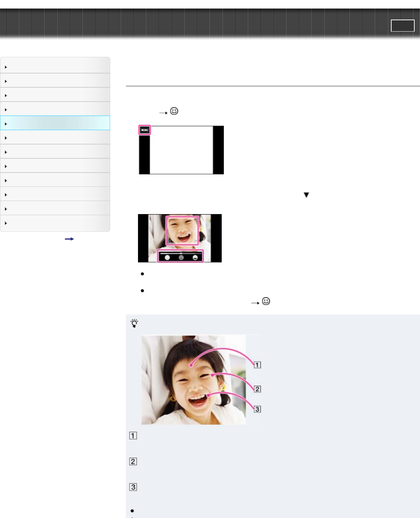Click the smiley icon beside first arrow
Image resolution: width=420 pixels, height=518 pixels.
point(174,111)
